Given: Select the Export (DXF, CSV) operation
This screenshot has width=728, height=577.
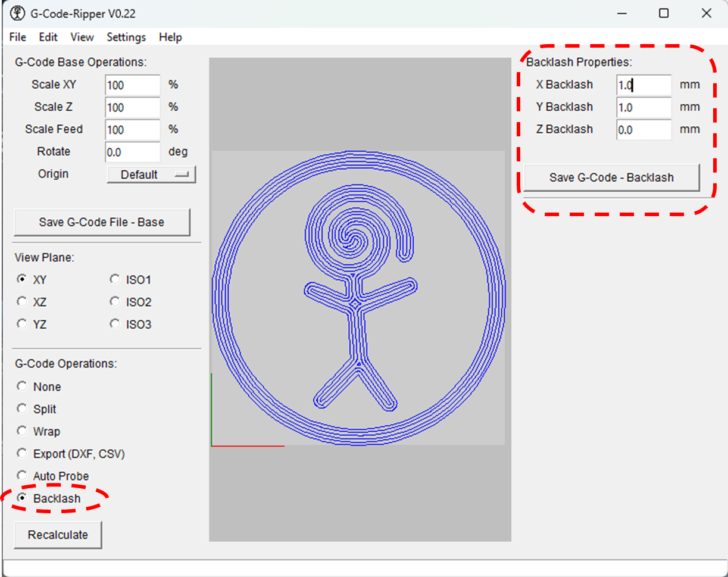Looking at the screenshot, I should (x=21, y=453).
